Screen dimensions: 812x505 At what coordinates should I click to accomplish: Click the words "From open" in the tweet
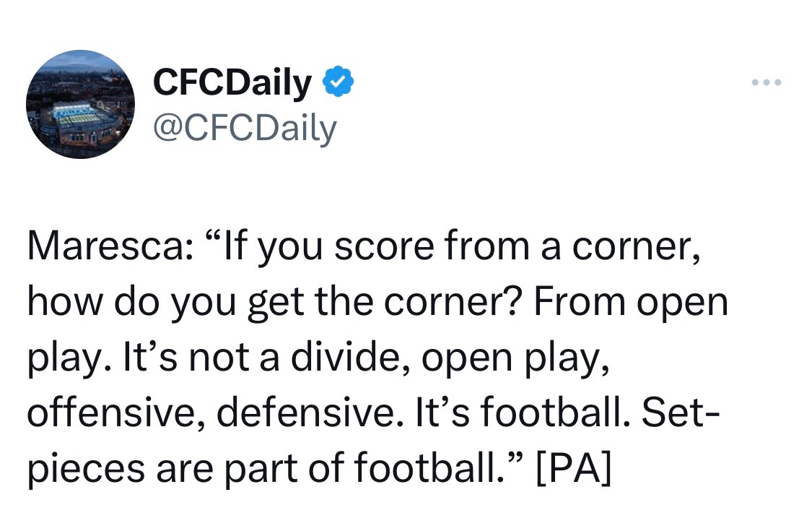pos(631,302)
